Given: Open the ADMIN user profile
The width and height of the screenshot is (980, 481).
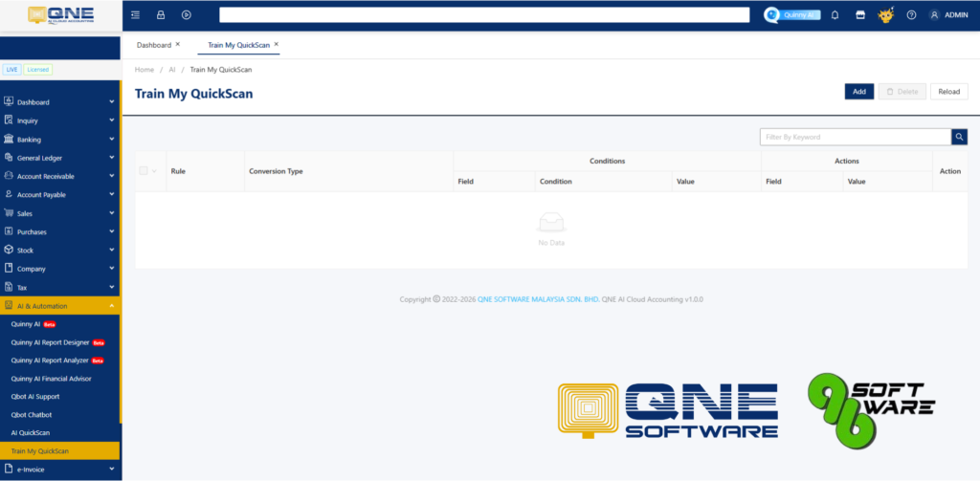Looking at the screenshot, I should [948, 15].
